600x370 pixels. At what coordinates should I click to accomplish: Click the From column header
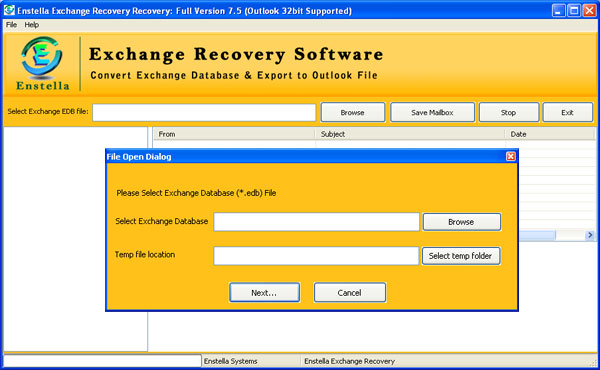pos(234,134)
